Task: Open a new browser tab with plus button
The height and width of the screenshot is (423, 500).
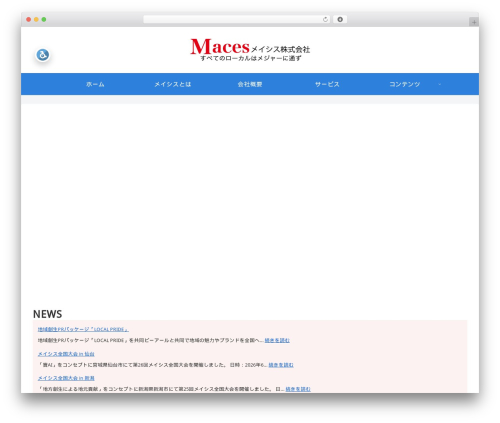Action: (x=474, y=22)
